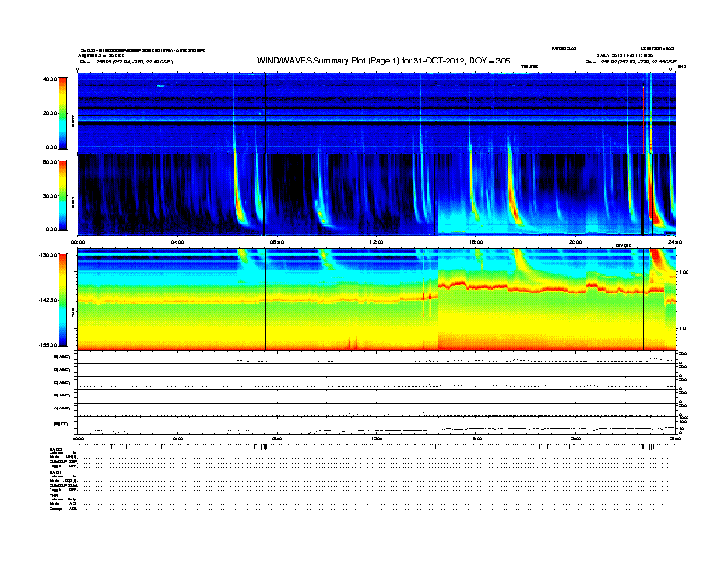
Task: Click the 30.00 label on RAD1 color scale
Action: (50, 196)
